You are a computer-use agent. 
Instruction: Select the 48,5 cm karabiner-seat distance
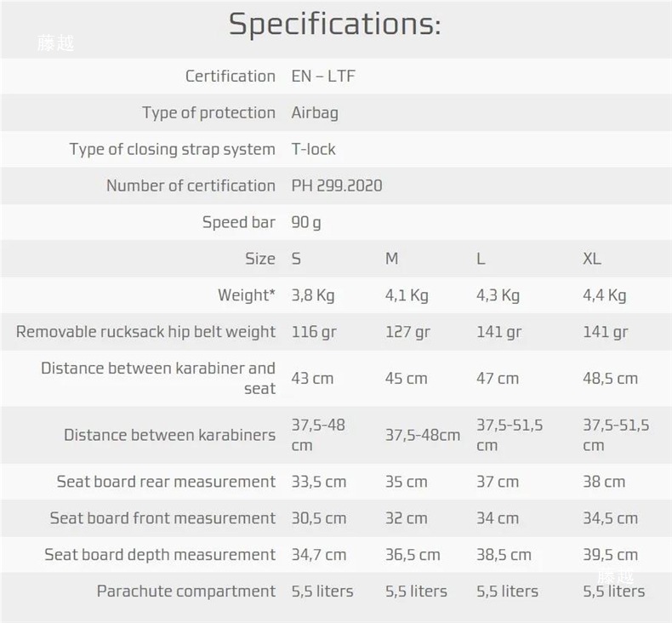click(610, 378)
